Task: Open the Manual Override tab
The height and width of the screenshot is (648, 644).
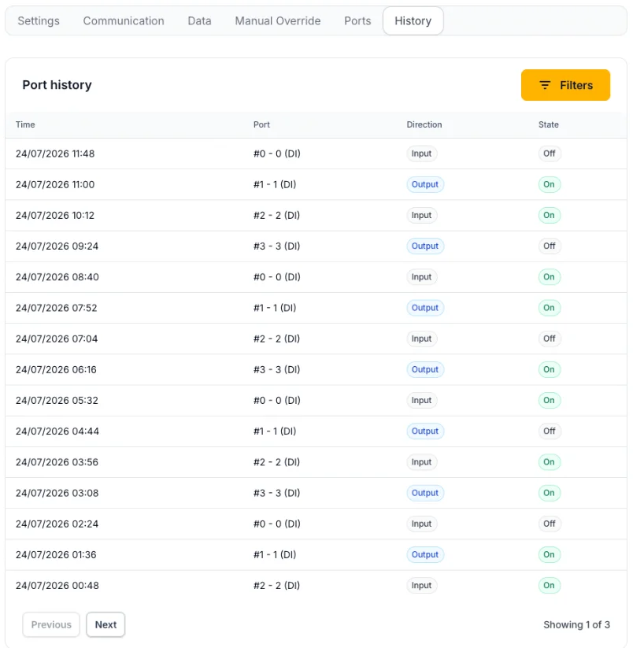Action: [278, 21]
